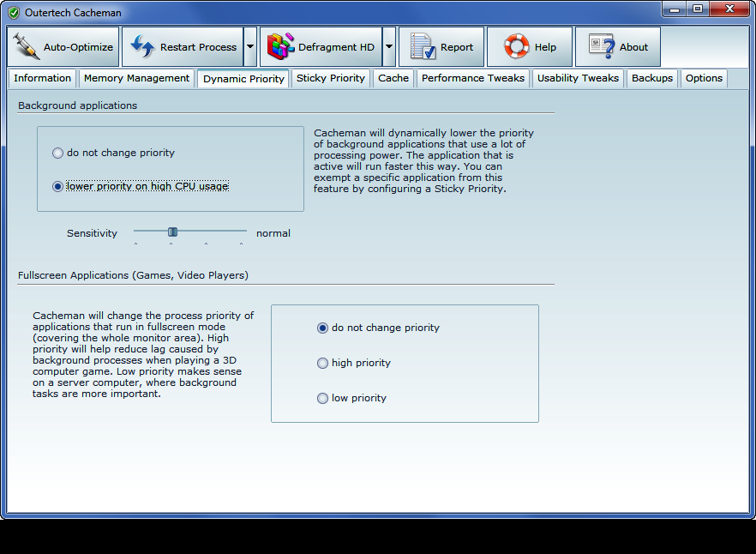Click the Report document icon

[x=423, y=47]
